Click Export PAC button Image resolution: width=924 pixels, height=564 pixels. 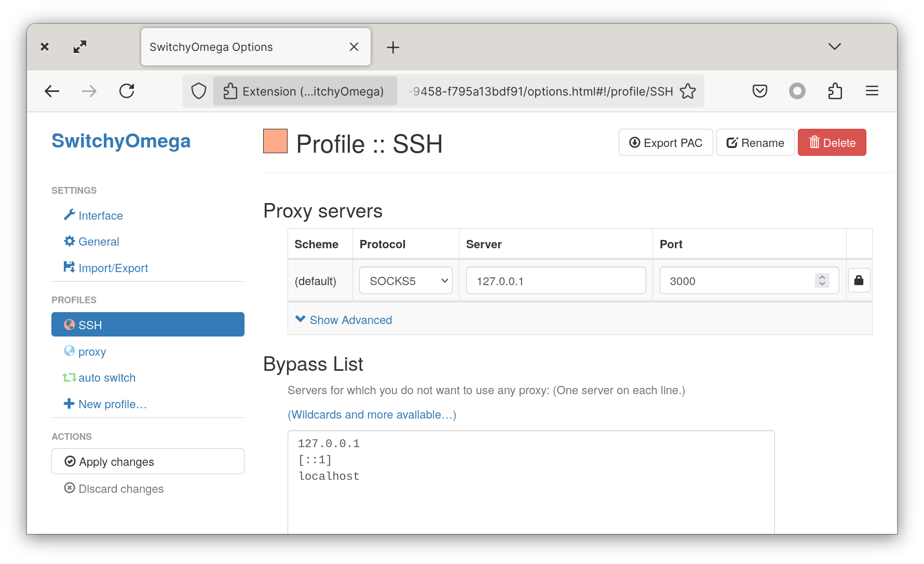click(665, 142)
